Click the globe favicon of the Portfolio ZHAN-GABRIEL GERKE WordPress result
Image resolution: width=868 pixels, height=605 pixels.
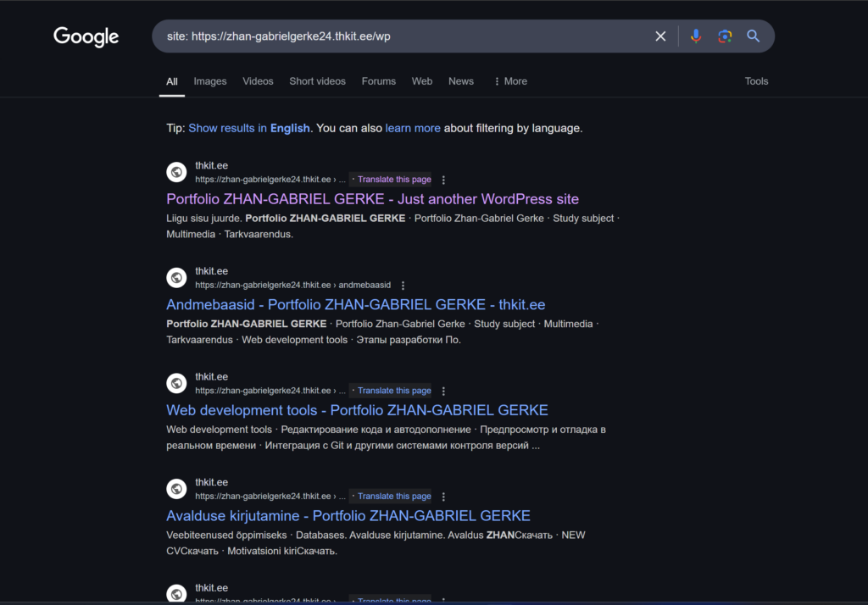176,172
